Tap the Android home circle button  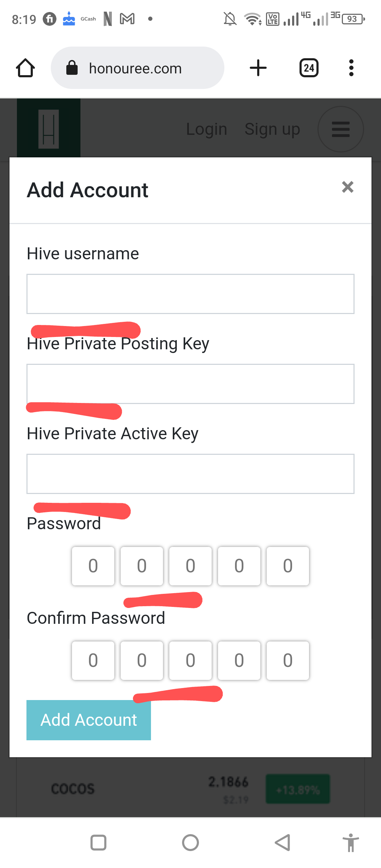click(190, 843)
